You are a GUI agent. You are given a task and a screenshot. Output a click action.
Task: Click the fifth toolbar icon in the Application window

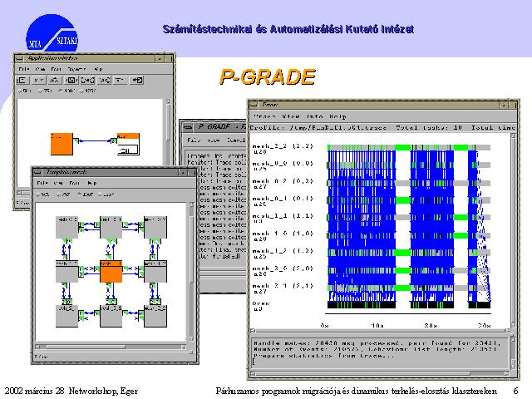point(87,80)
